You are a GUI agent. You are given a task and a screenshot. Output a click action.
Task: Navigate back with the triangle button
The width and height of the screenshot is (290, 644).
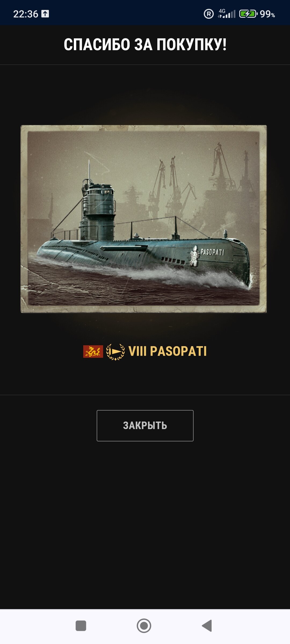(x=207, y=626)
